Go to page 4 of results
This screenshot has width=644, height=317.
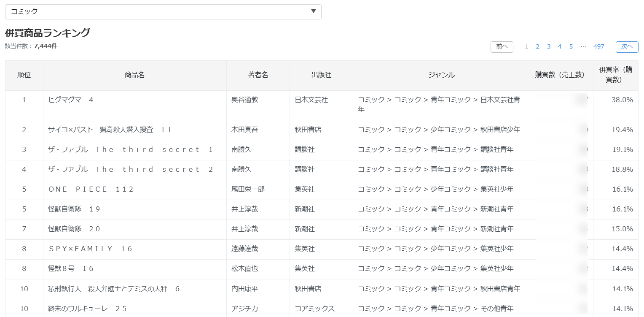pyautogui.click(x=560, y=46)
